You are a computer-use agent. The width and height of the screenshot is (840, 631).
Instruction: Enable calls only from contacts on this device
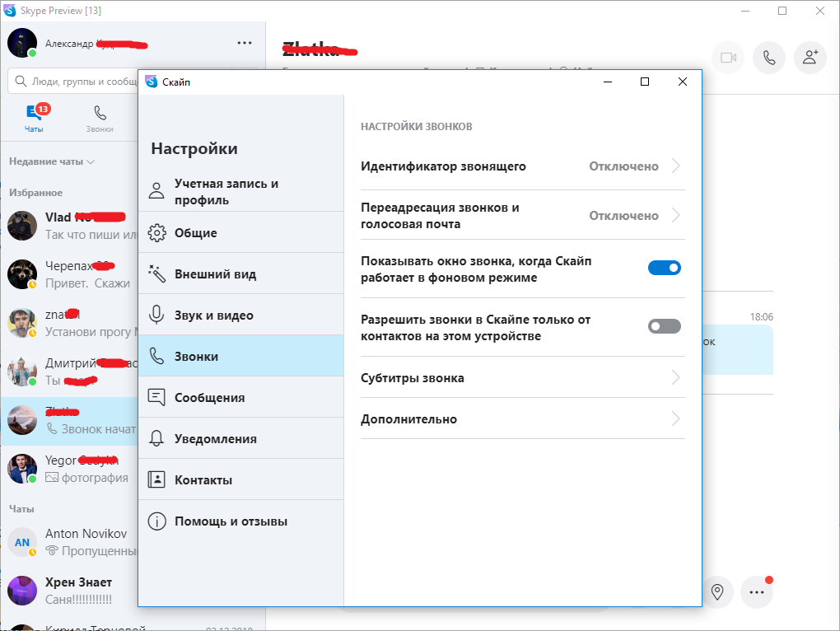point(665,325)
